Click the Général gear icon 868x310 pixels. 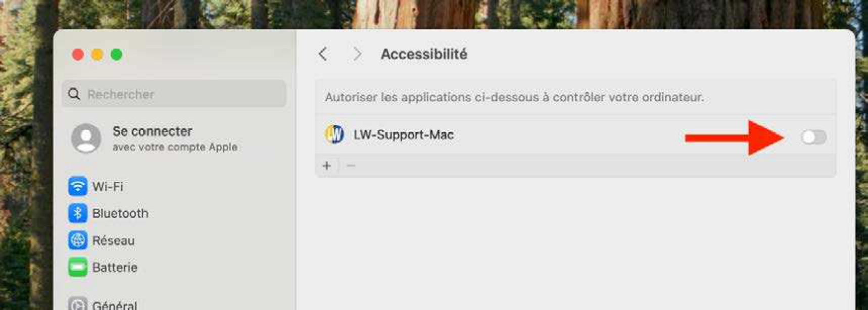(77, 304)
